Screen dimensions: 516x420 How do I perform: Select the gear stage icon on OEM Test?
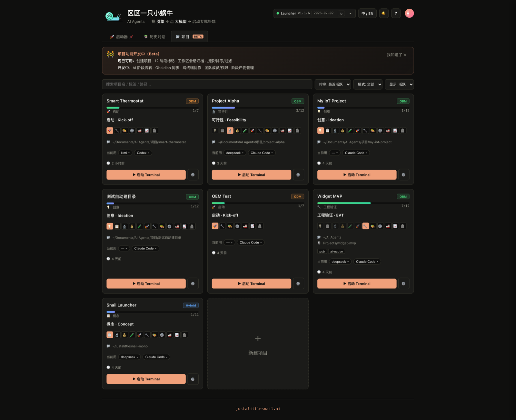pos(237,226)
